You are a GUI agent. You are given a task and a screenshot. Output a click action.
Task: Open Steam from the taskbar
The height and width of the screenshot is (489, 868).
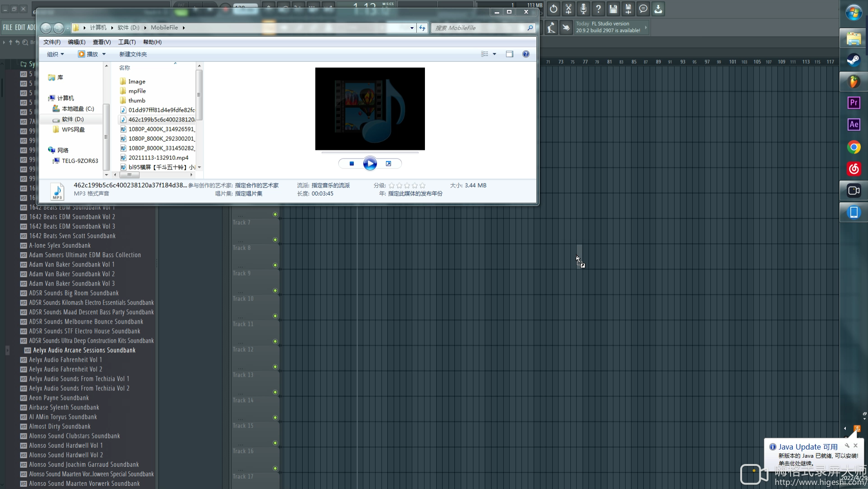coord(854,60)
